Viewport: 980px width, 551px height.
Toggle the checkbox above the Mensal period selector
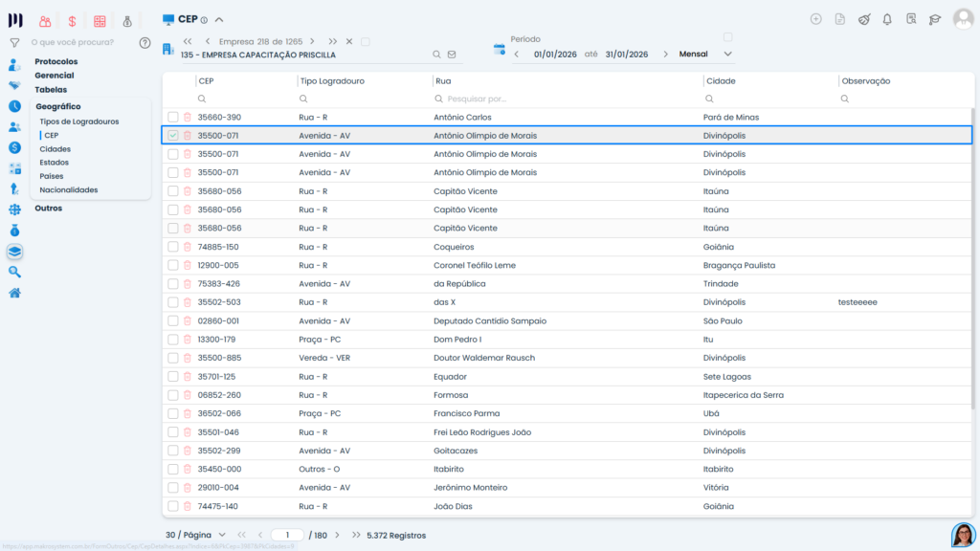tap(727, 37)
